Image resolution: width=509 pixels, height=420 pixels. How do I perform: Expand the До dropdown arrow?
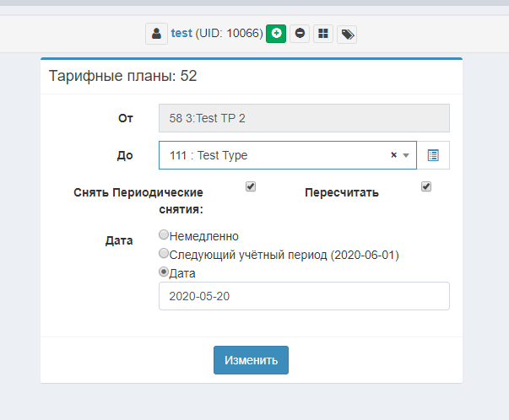pyautogui.click(x=406, y=155)
